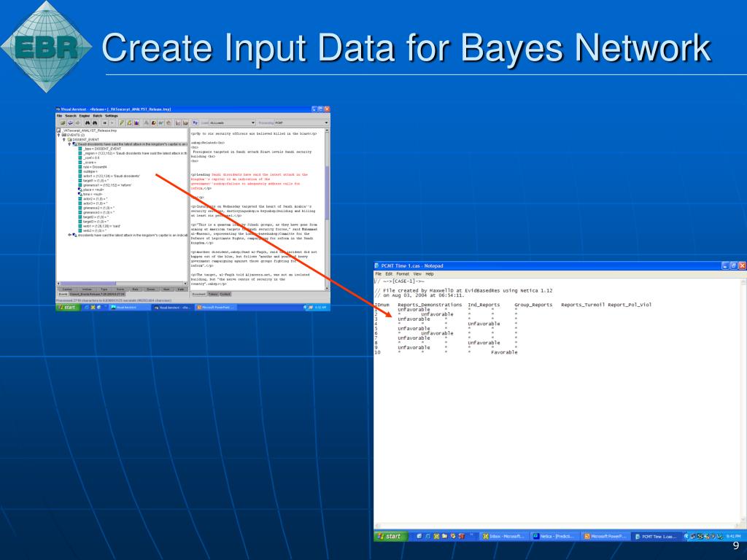Screen dimensions: 747x560
Task: Click the vertical scrollbar of Aerotext document pane
Action: point(327,209)
